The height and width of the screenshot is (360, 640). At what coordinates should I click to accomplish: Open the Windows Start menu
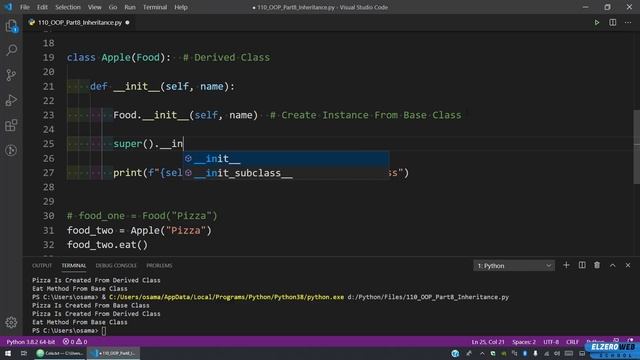pyautogui.click(x=8, y=353)
